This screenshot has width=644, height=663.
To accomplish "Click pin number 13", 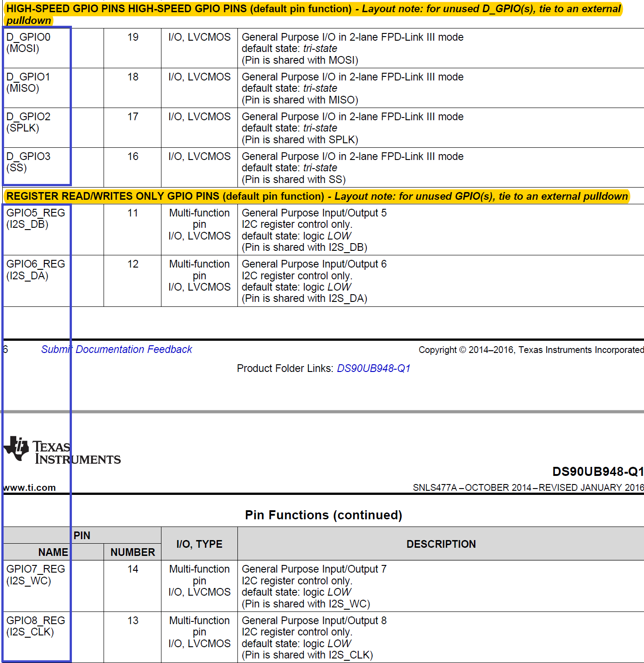I will (x=133, y=621).
